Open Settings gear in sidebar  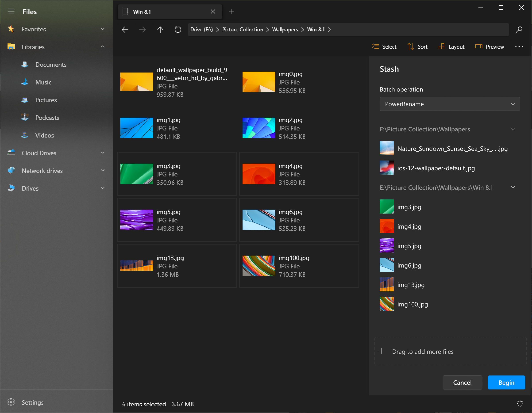point(11,402)
